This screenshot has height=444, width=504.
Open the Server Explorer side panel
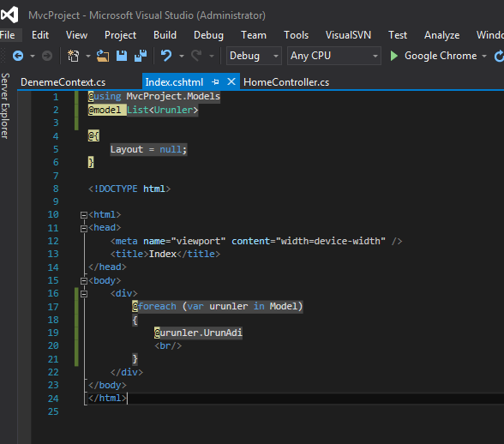tap(5, 105)
